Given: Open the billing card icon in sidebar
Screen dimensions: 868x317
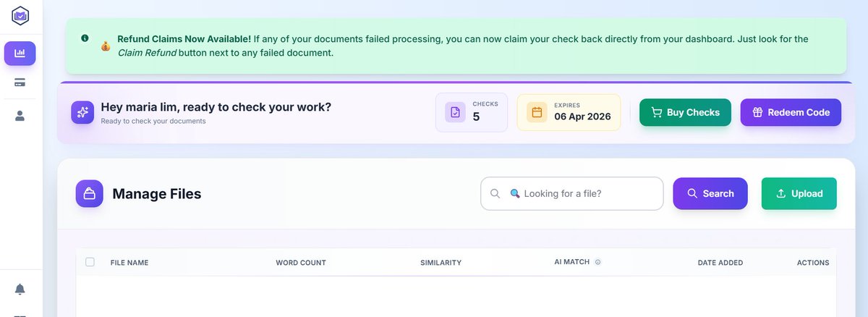Looking at the screenshot, I should [x=20, y=83].
